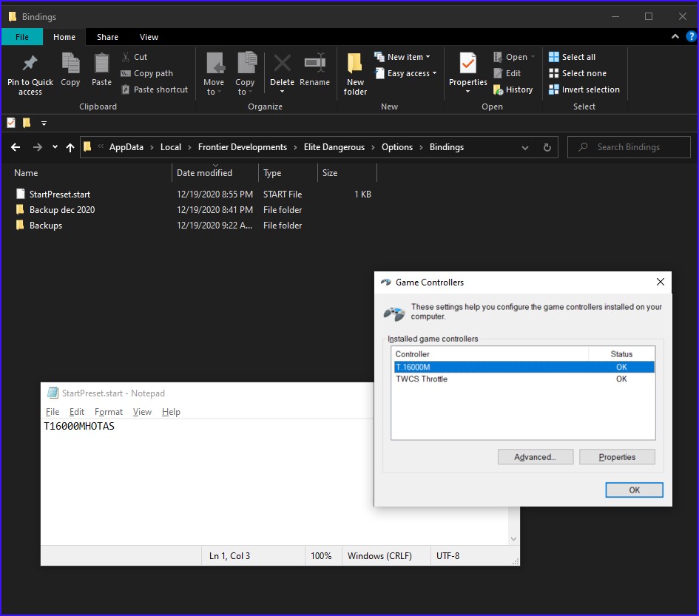Switch to the Share ribbon tab
Screen dimensions: 699x616
[107, 37]
